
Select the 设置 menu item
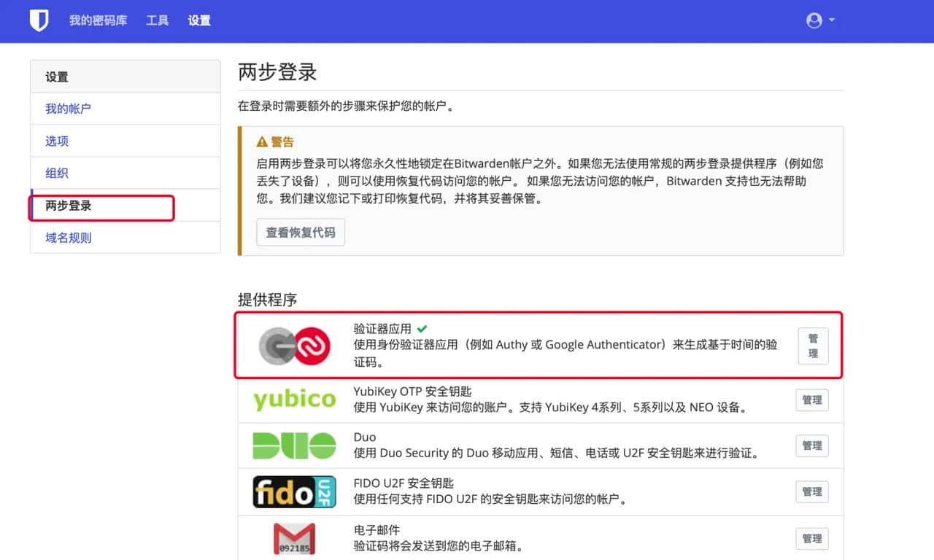tap(198, 20)
